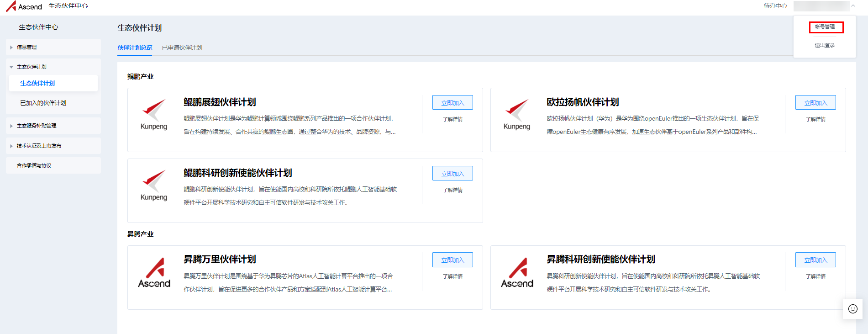The width and height of the screenshot is (868, 334).
Task: Open 合作承诺与协议 in the sidebar
Action: click(x=53, y=165)
